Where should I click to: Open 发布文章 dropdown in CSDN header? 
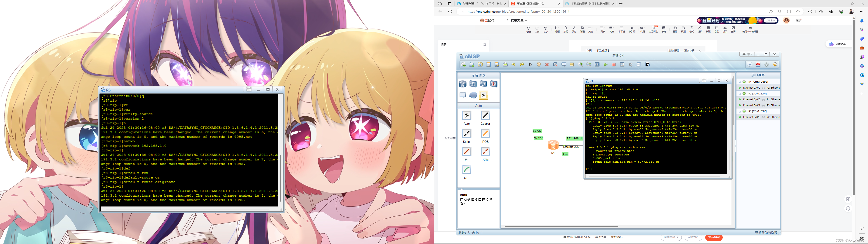coord(518,21)
